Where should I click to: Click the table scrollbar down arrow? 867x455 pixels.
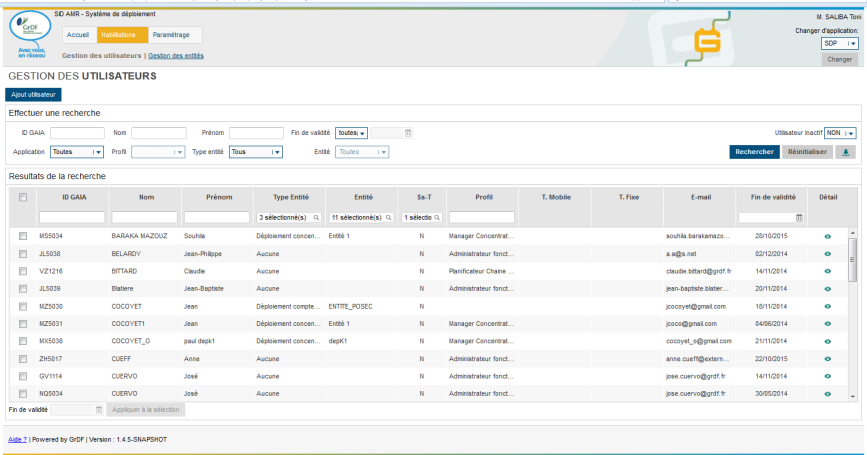coord(853,396)
